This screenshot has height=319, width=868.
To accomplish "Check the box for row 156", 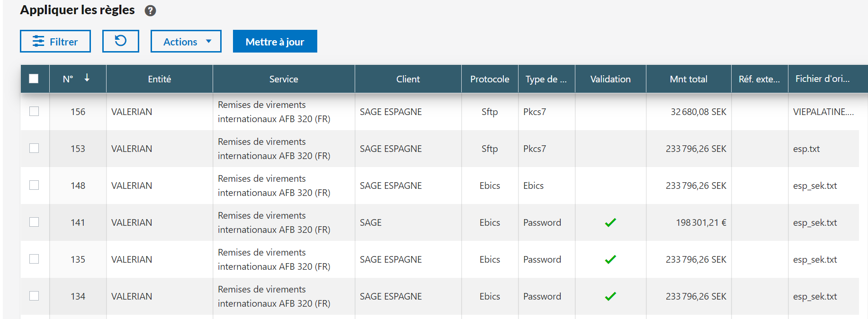I will [34, 111].
